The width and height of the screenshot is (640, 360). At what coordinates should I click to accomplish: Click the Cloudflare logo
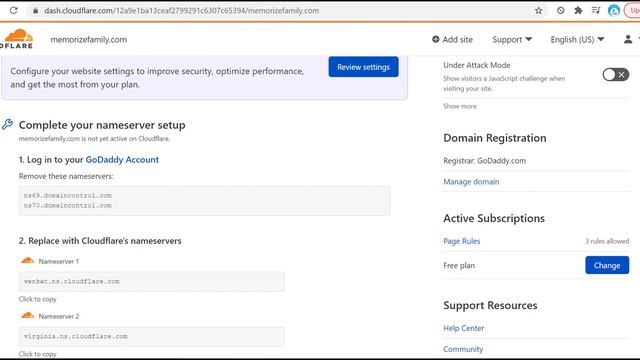point(16,39)
